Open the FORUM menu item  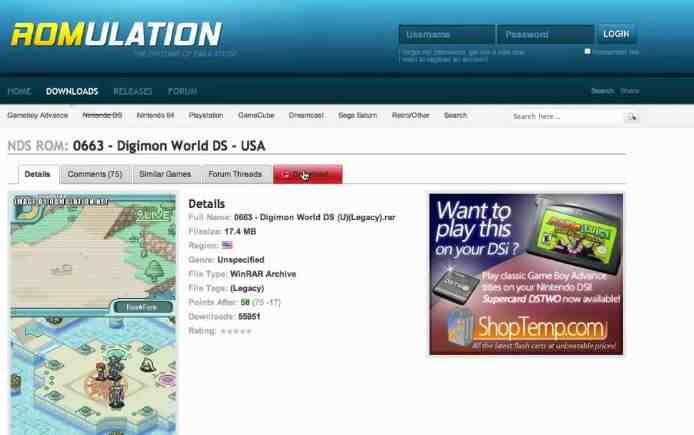pyautogui.click(x=182, y=92)
